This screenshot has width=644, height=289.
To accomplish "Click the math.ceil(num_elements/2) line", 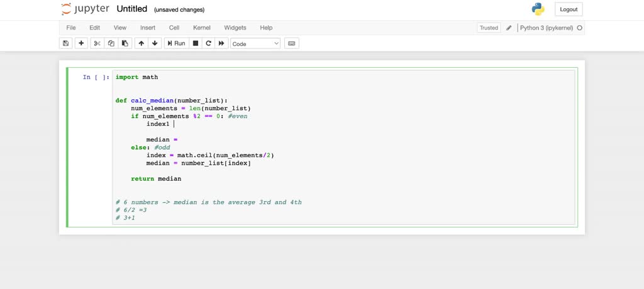I will click(x=210, y=155).
